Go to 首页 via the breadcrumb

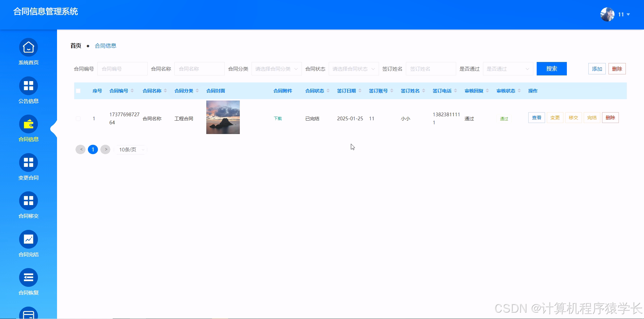[x=75, y=45]
